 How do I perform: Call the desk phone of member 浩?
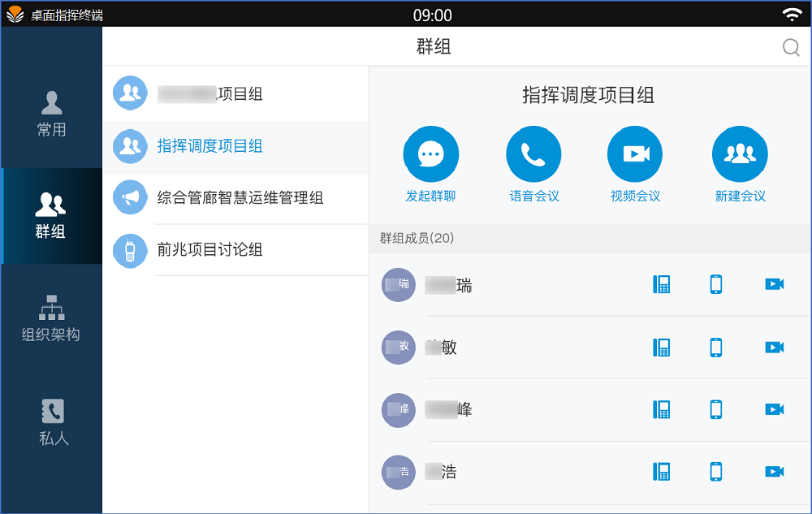coord(662,471)
